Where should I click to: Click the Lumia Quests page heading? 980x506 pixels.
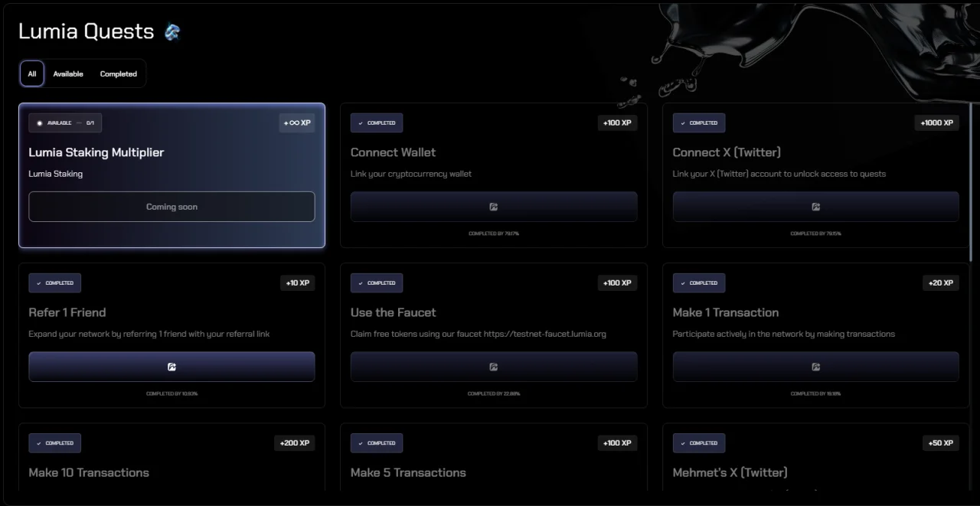click(x=86, y=31)
